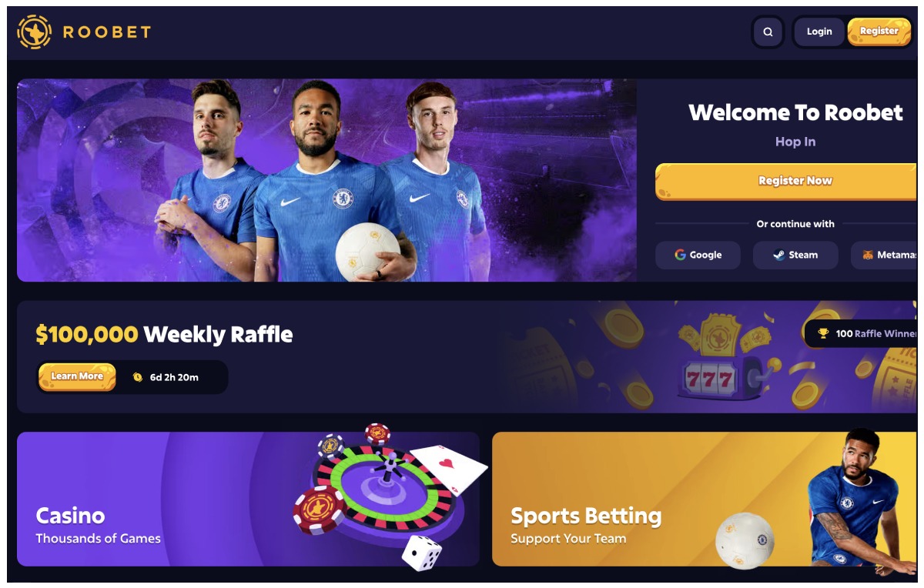
Task: Click the $100,000 Weekly Raffle heading
Action: [x=164, y=334]
